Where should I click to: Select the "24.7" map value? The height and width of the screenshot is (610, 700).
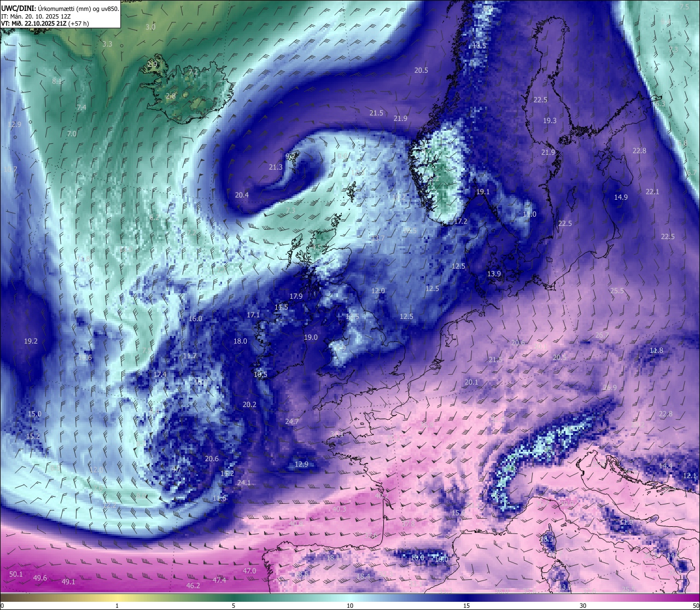[x=292, y=421]
